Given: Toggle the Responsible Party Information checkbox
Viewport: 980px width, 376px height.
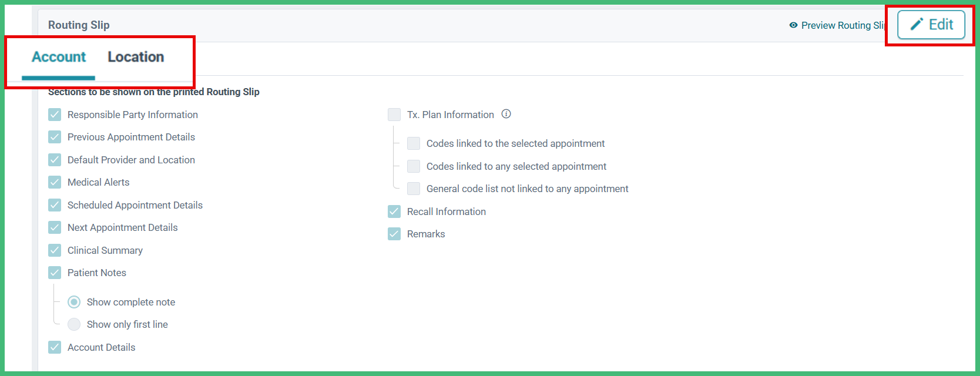Looking at the screenshot, I should [54, 114].
